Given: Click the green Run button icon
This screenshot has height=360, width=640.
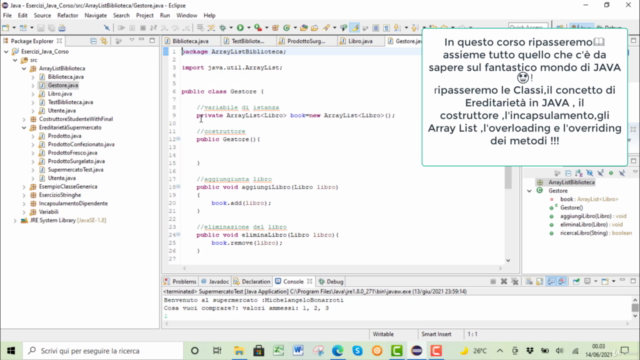Looking at the screenshot, I should coord(240,28).
